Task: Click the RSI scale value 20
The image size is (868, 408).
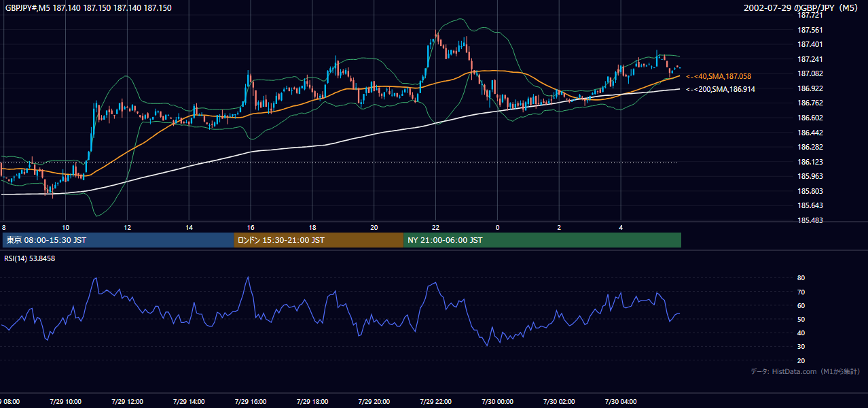Action: pos(801,360)
